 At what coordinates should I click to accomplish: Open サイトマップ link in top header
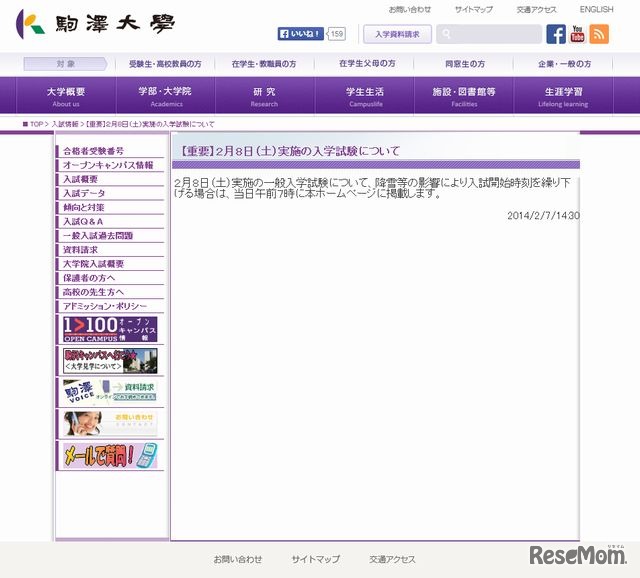(x=473, y=9)
